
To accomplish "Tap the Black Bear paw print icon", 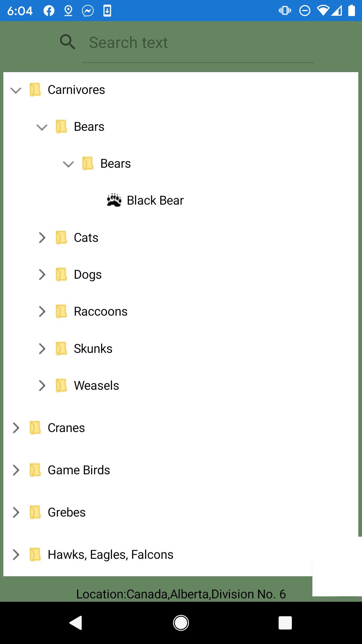I will 114,200.
